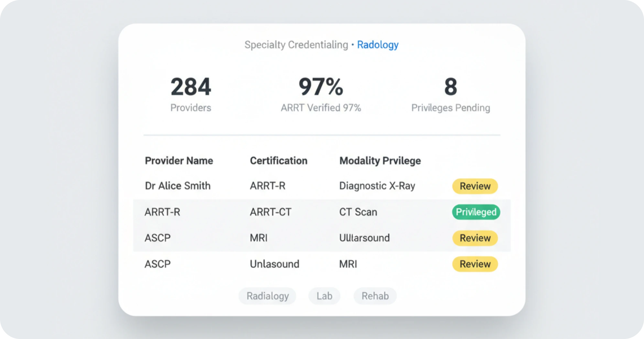Click Review badge for Dr Alice Smith

(475, 186)
